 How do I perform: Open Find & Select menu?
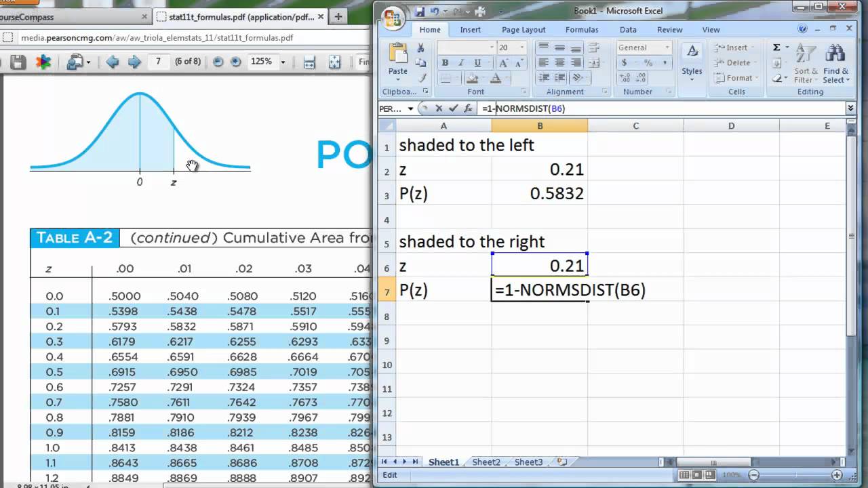pos(835,63)
